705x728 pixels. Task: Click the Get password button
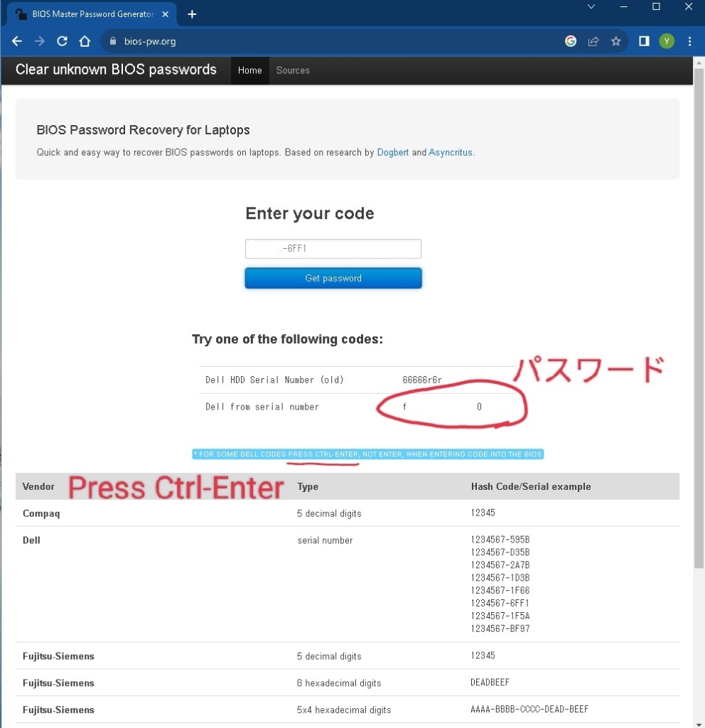pos(333,278)
